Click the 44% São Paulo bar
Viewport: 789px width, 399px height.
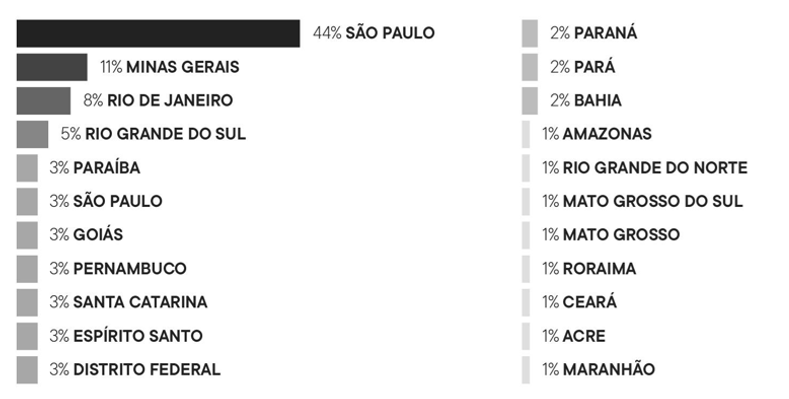point(158,34)
